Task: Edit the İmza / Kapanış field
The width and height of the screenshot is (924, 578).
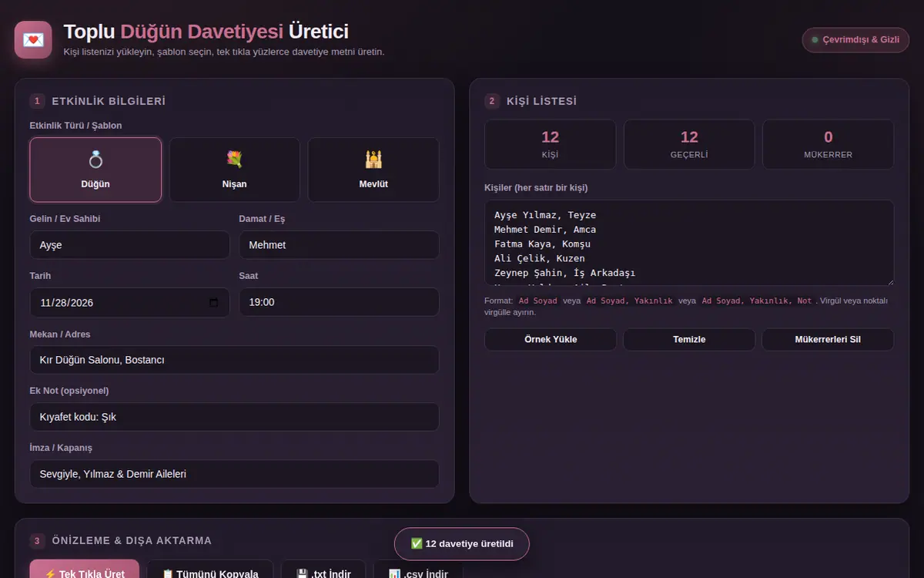Action: pyautogui.click(x=235, y=474)
